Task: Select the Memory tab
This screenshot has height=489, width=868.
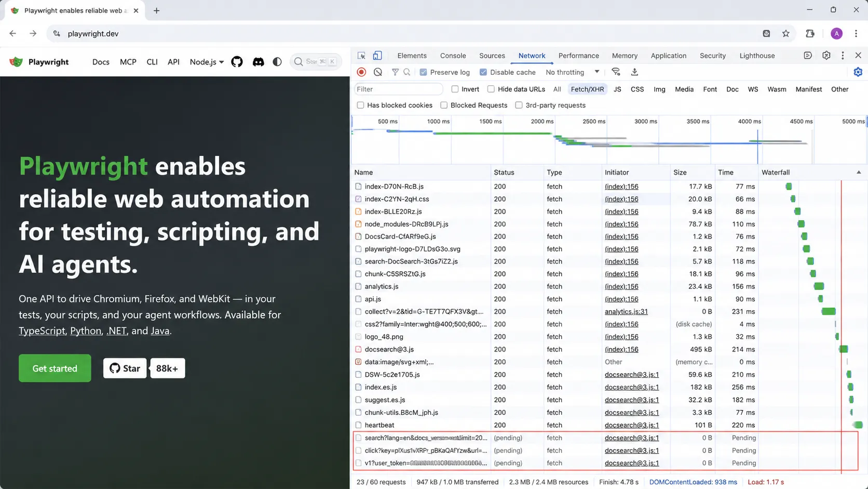Action: [625, 56]
